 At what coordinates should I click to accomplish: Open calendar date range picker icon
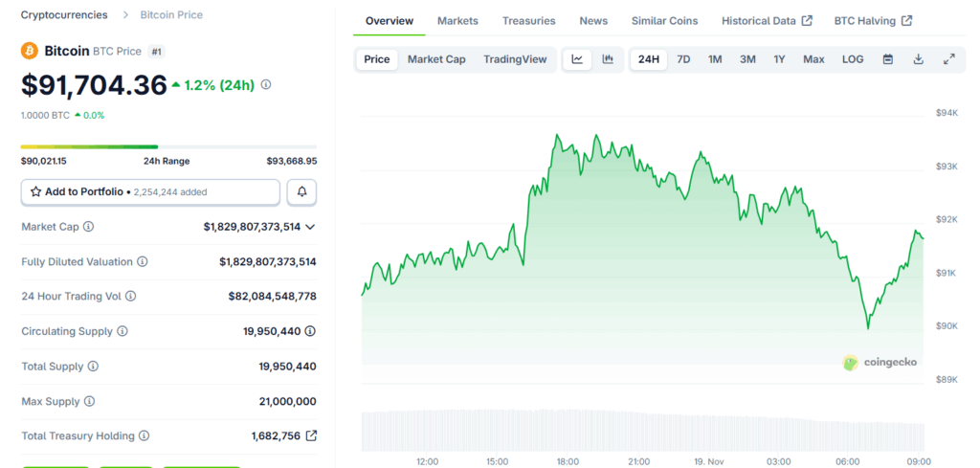click(x=888, y=59)
